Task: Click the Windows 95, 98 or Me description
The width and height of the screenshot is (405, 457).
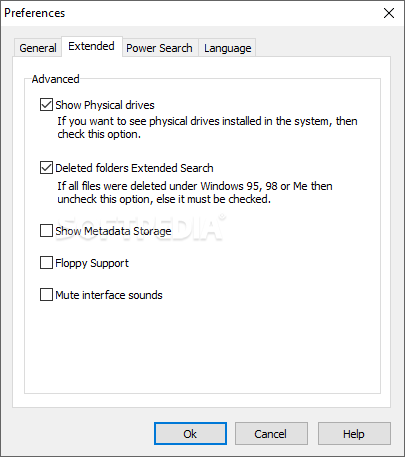Action: [195, 192]
